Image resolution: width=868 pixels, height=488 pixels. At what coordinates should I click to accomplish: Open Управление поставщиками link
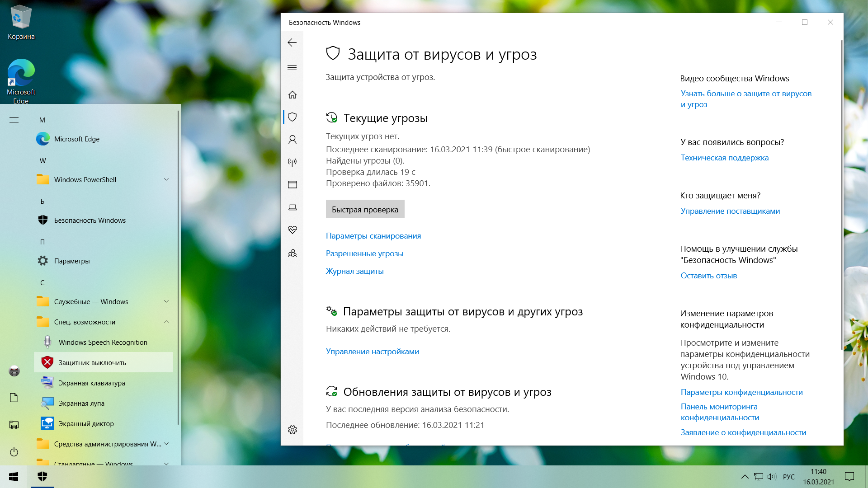730,211
